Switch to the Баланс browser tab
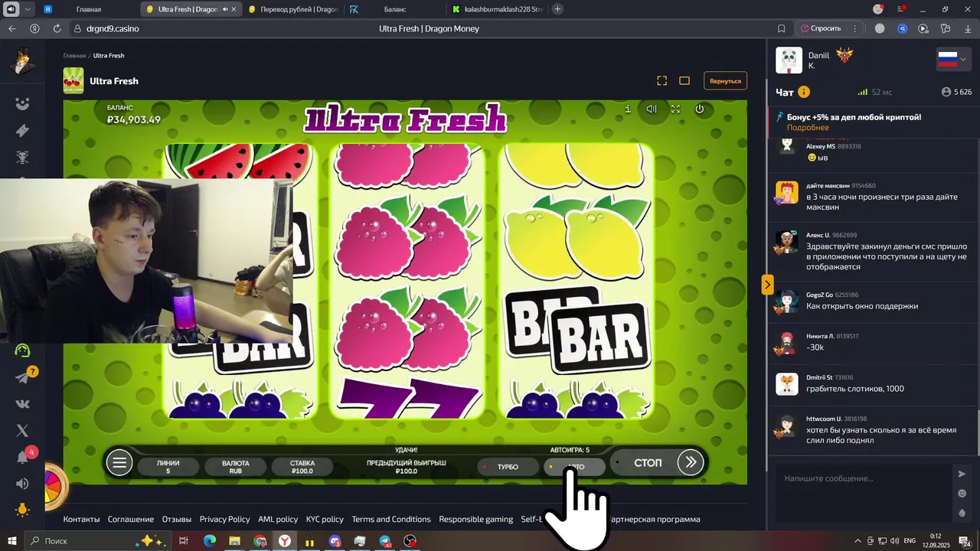 (x=394, y=9)
